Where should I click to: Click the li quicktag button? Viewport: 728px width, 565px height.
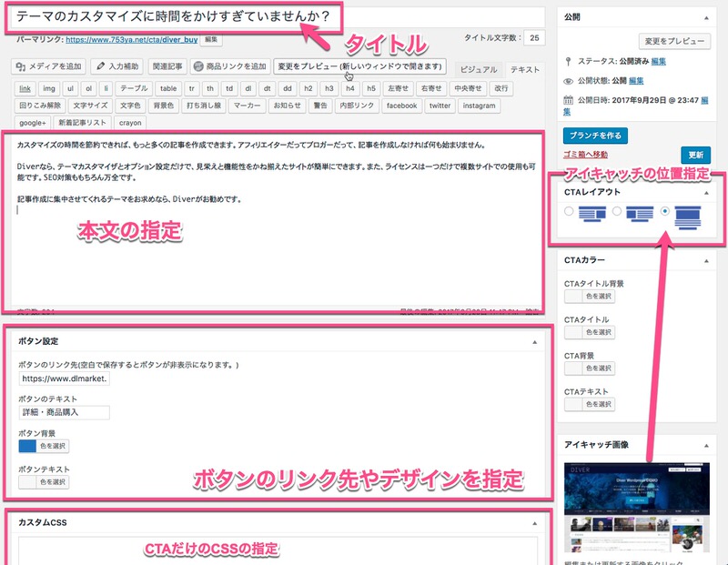click(106, 88)
